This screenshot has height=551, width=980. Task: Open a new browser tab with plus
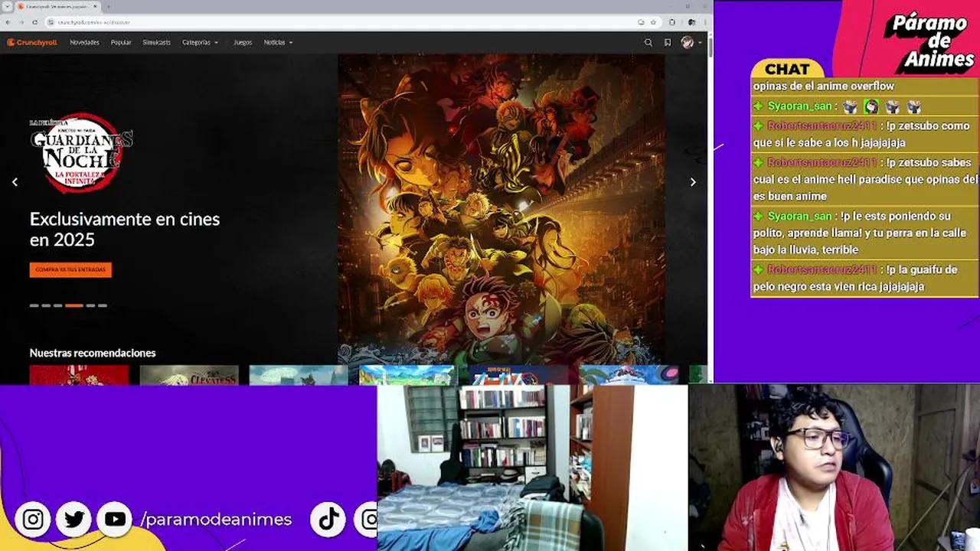tap(110, 6)
